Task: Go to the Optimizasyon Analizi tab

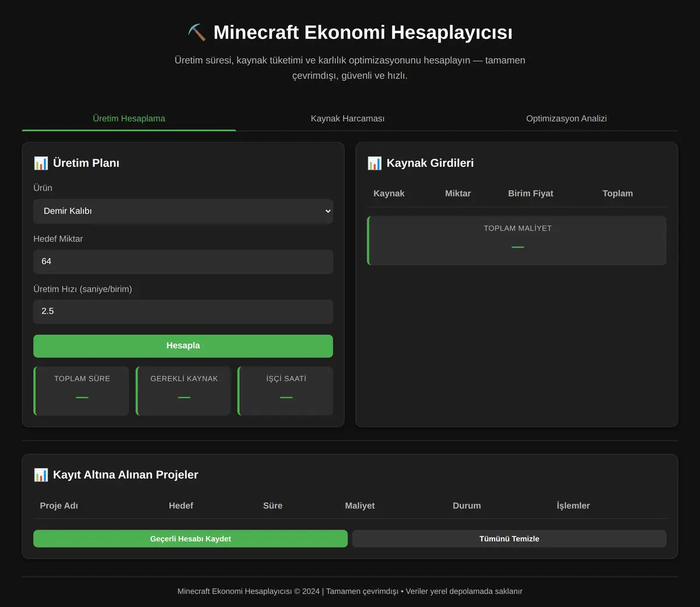Action: coord(566,118)
